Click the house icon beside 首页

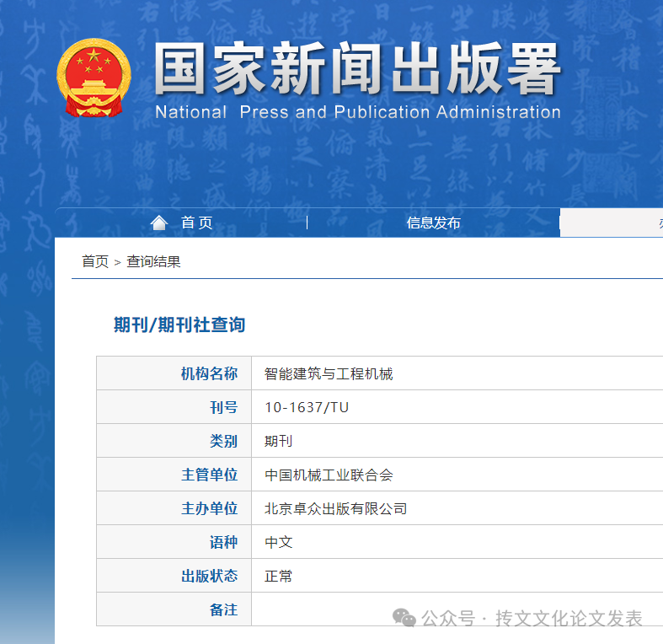159,223
